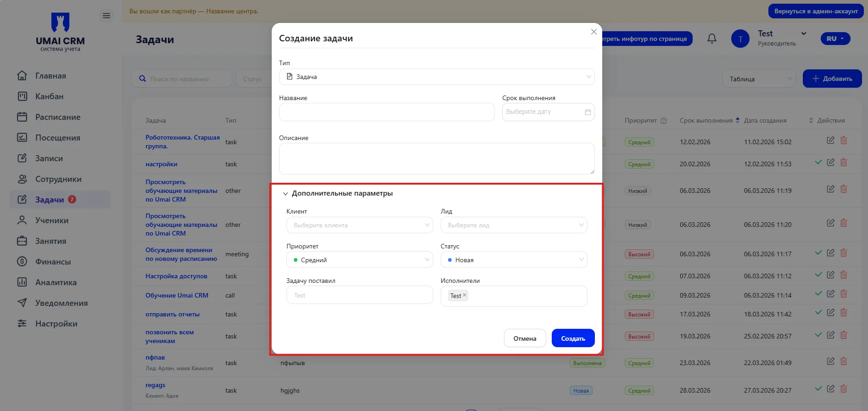Complete the отправить отчеты task
Image resolution: width=868 pixels, height=411 pixels.
coord(818,312)
